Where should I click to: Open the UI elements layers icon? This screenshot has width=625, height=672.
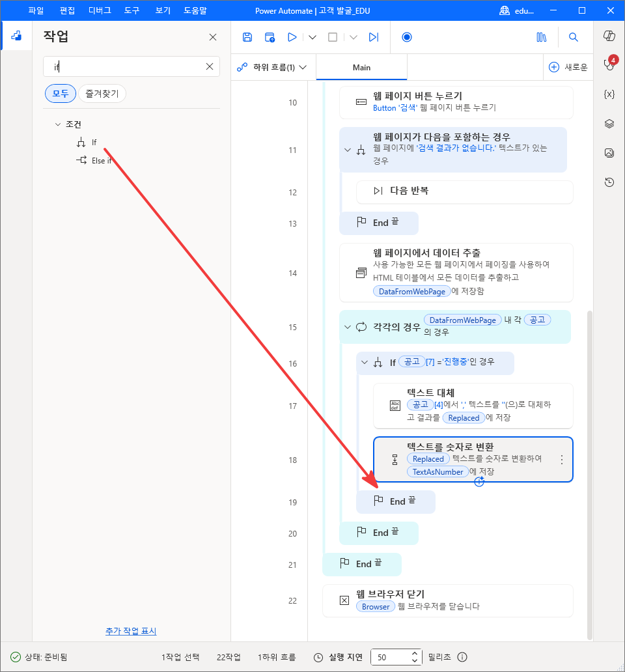coord(609,124)
